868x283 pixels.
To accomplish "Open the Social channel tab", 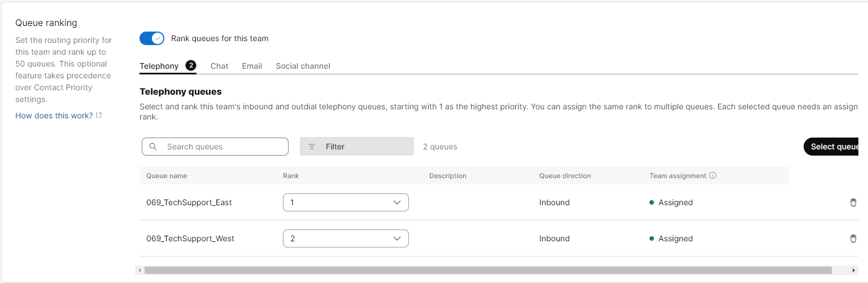I will pyautogui.click(x=303, y=66).
